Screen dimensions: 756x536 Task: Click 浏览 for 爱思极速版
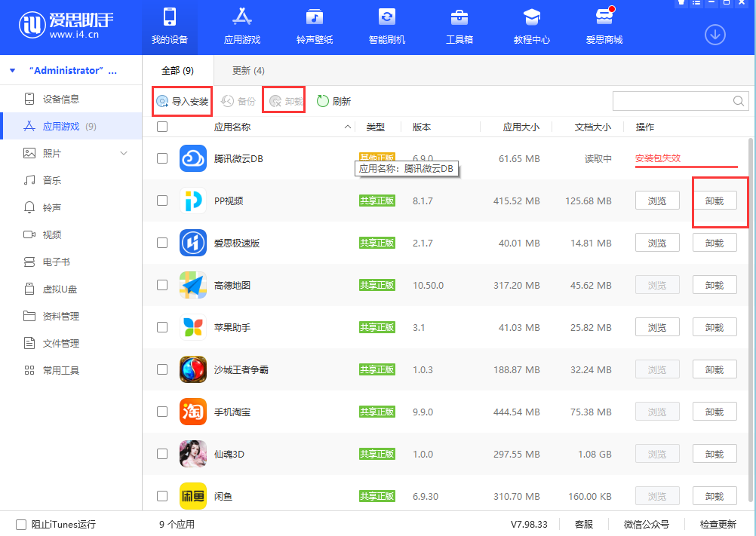pyautogui.click(x=657, y=243)
